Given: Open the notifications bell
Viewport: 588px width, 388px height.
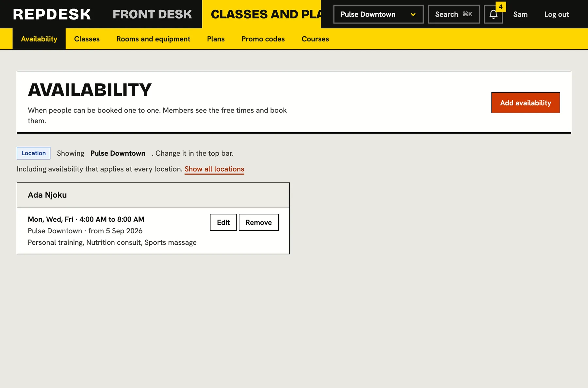Looking at the screenshot, I should [493, 14].
